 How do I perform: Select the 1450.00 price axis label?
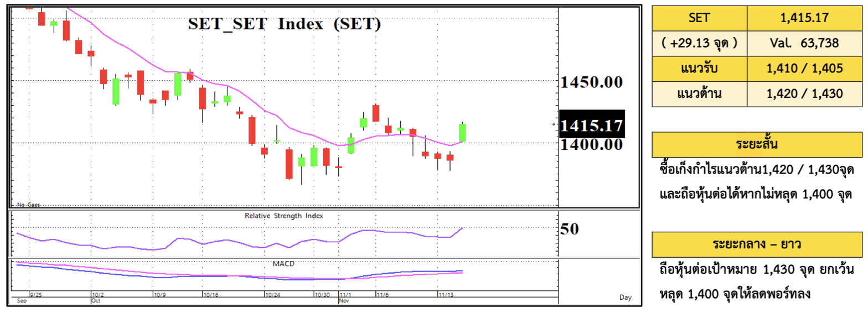click(x=591, y=83)
